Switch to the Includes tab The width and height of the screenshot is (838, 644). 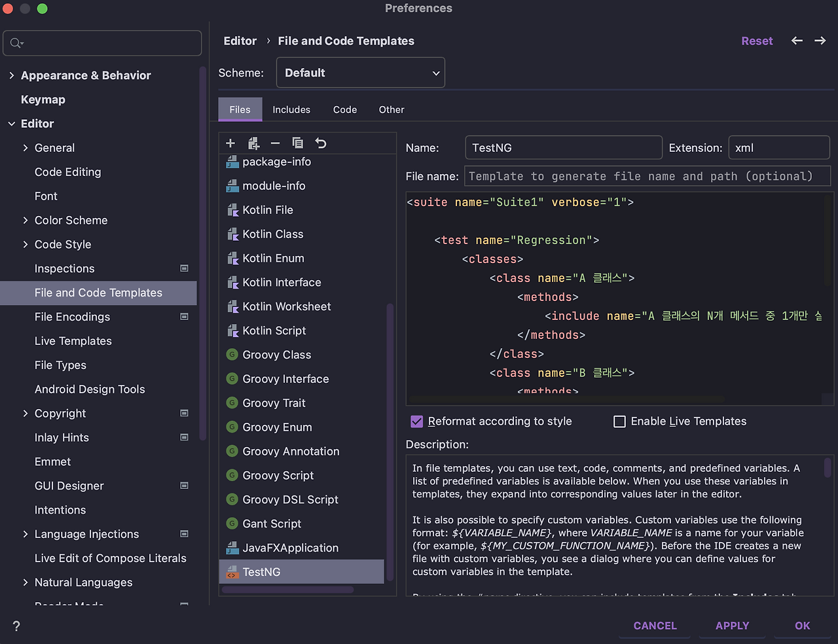[291, 109]
